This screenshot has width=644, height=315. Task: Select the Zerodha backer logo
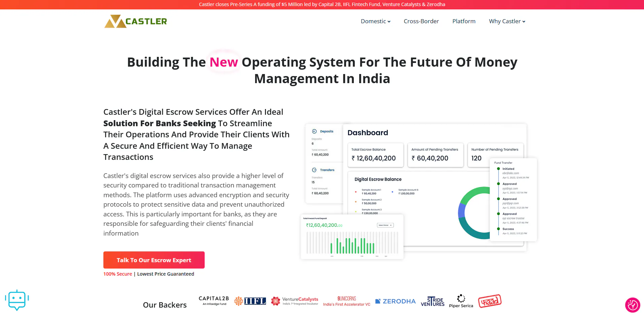[396, 301]
